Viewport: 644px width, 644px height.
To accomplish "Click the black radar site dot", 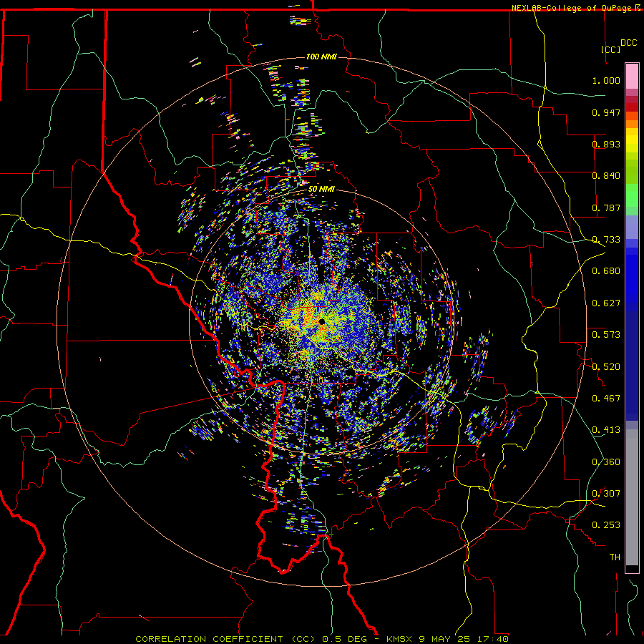I will tap(322, 321).
